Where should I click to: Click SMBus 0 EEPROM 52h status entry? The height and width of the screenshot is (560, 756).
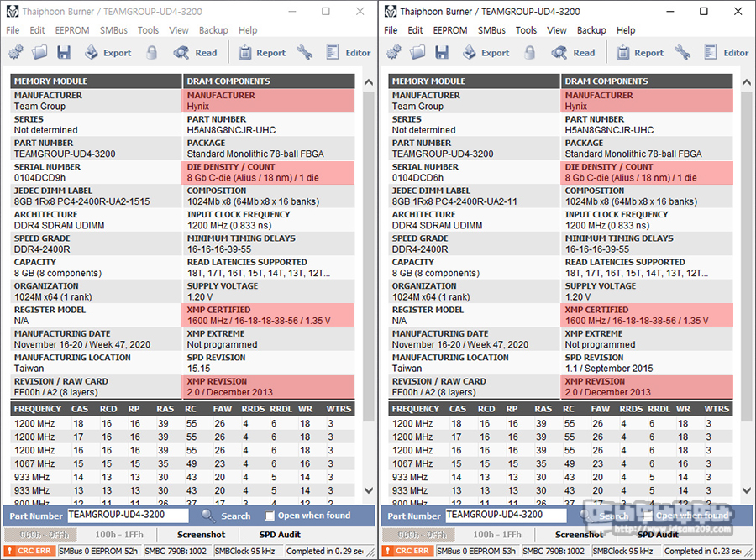(x=98, y=551)
